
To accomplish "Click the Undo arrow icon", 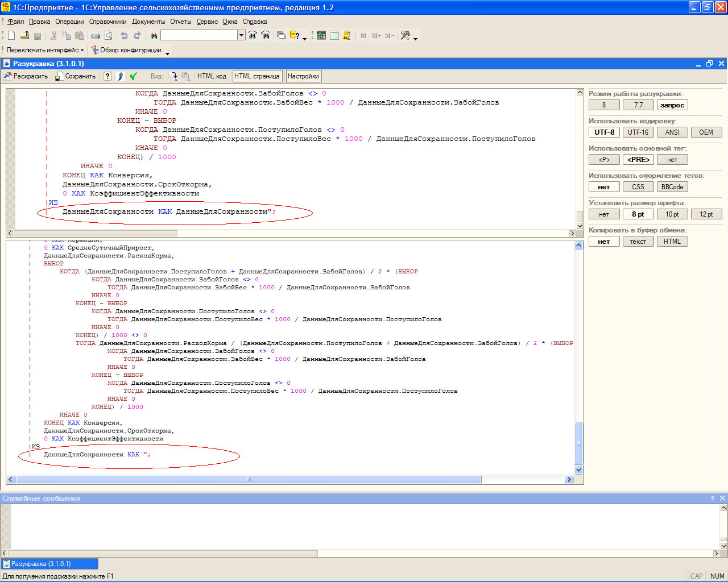I will pyautogui.click(x=124, y=35).
